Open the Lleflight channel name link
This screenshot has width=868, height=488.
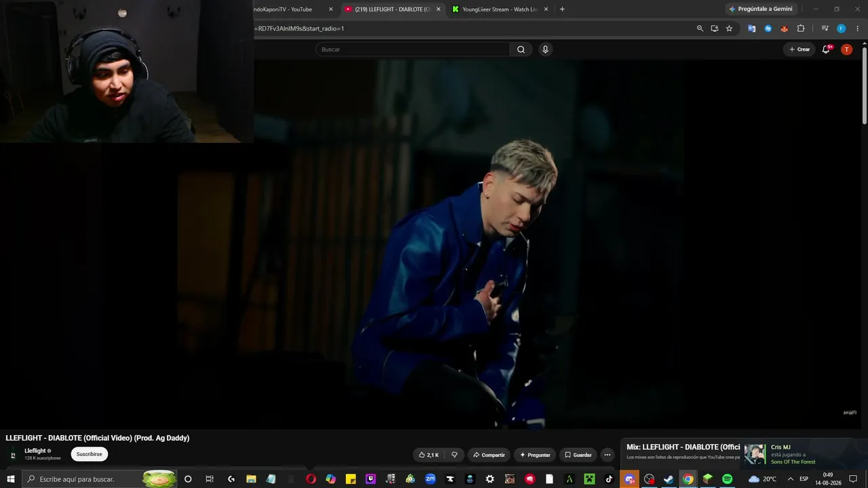click(35, 451)
